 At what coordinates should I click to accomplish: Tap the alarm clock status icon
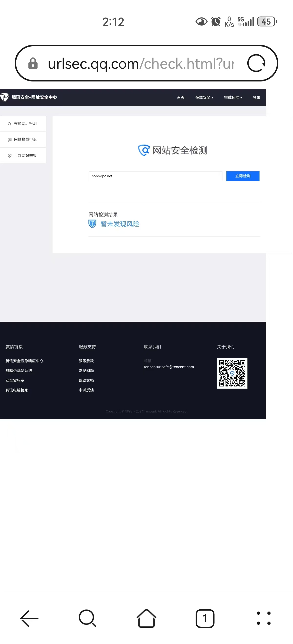216,21
